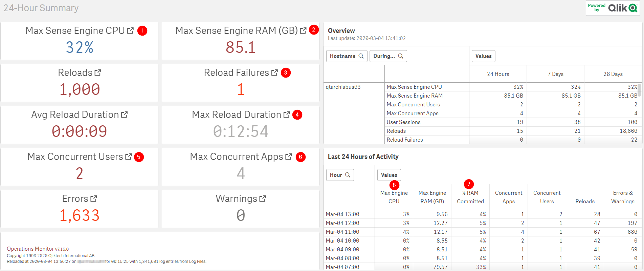Open the Max Reload Duration link icon

click(x=287, y=115)
